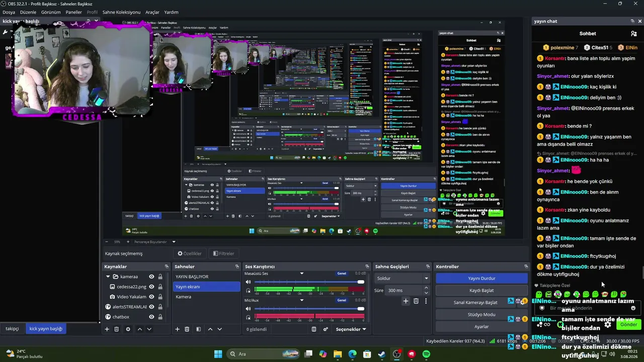The width and height of the screenshot is (644, 362).
Task: Switch audio mixer to vertical layout
Action: 314,329
